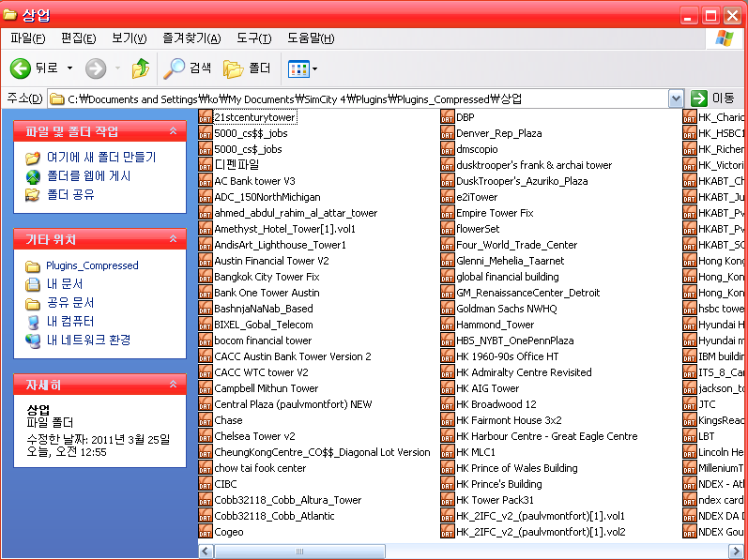Select the 디펜파일 DAT file icon
Viewport: 748px width, 560px height.
click(x=206, y=165)
